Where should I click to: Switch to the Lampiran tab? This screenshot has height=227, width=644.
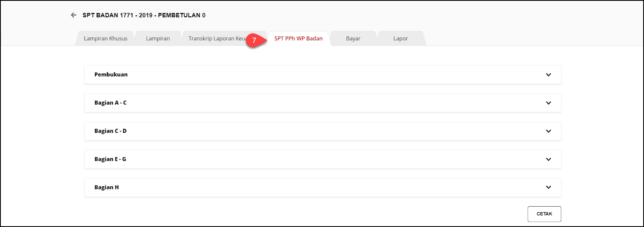158,39
